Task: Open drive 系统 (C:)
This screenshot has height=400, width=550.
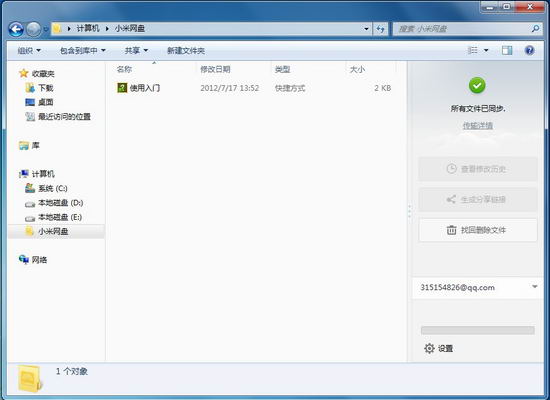Action: click(x=53, y=188)
